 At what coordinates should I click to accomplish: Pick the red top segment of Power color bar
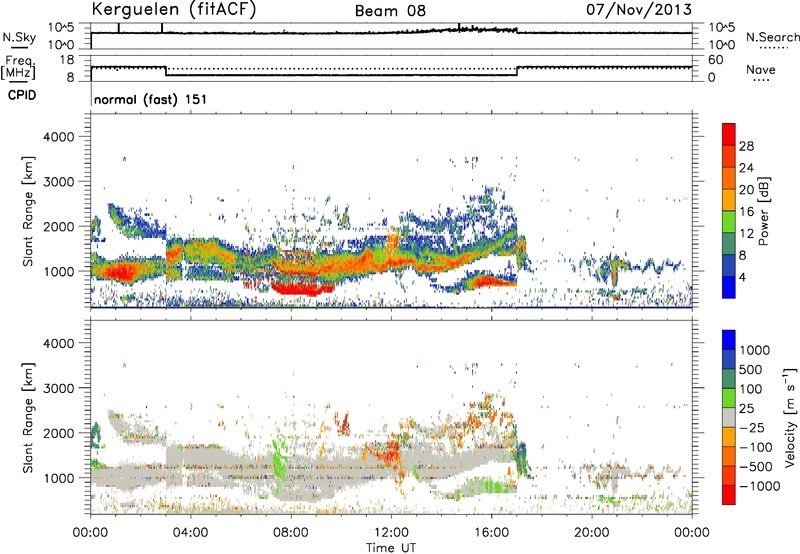click(x=729, y=134)
